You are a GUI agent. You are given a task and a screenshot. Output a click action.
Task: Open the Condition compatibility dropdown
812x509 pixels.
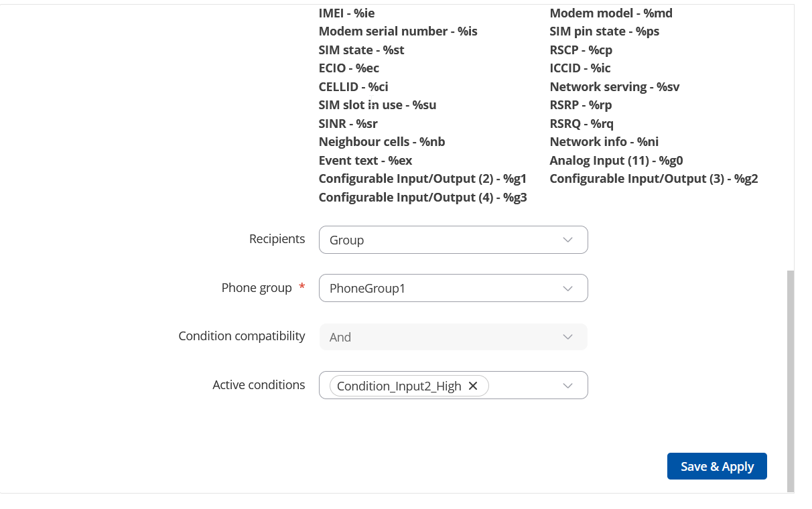(x=453, y=337)
